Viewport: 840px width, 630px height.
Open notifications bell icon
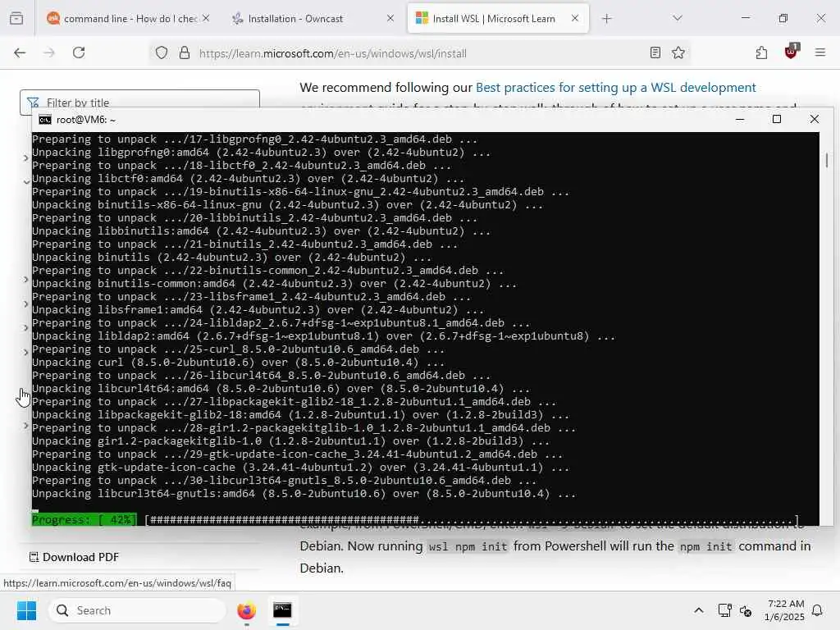818,610
